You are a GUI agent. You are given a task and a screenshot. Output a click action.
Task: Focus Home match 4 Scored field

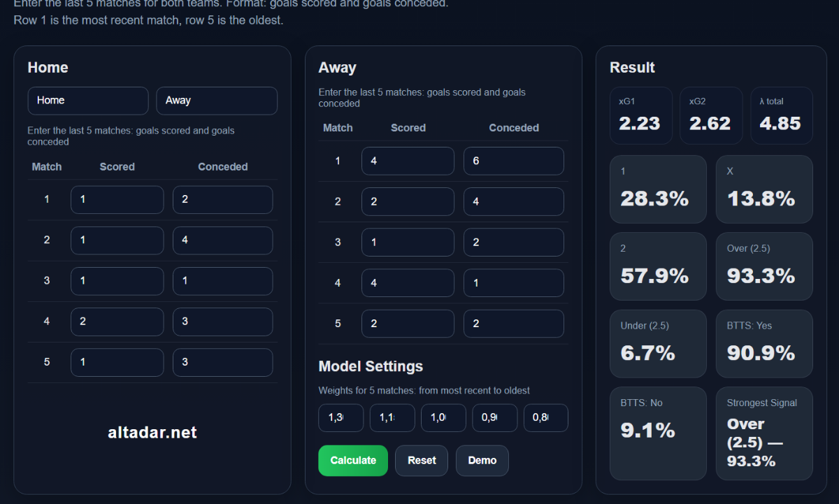pyautogui.click(x=117, y=322)
